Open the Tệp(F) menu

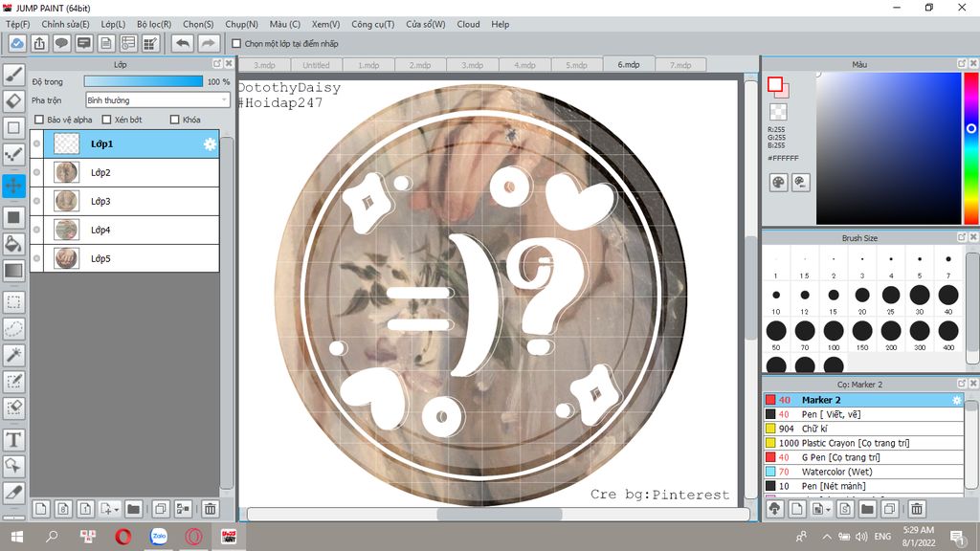pyautogui.click(x=18, y=24)
